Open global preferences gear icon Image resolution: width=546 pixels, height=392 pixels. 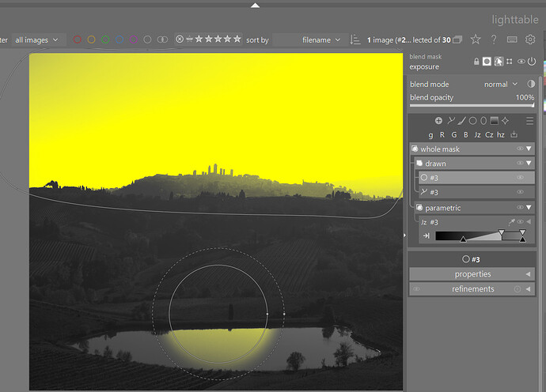(x=530, y=40)
